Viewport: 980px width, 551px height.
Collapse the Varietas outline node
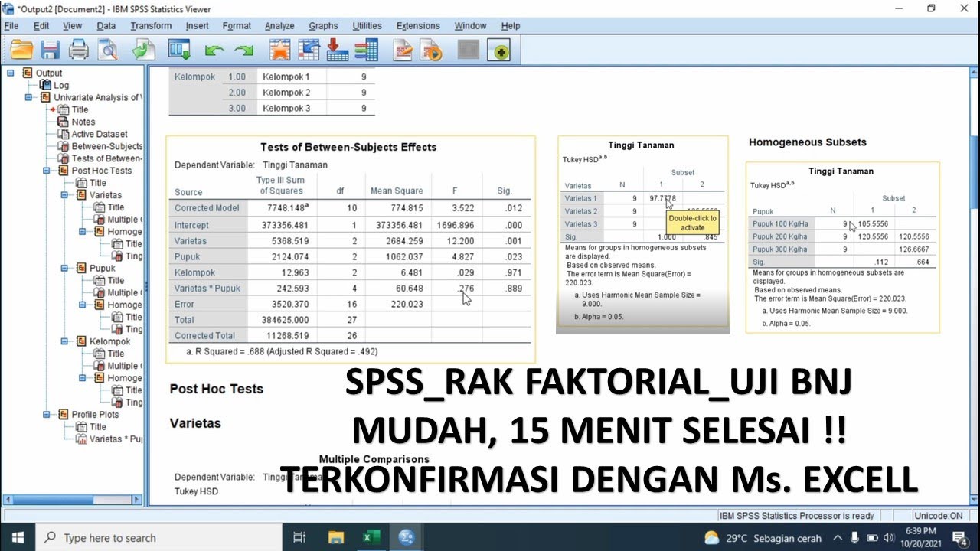66,195
